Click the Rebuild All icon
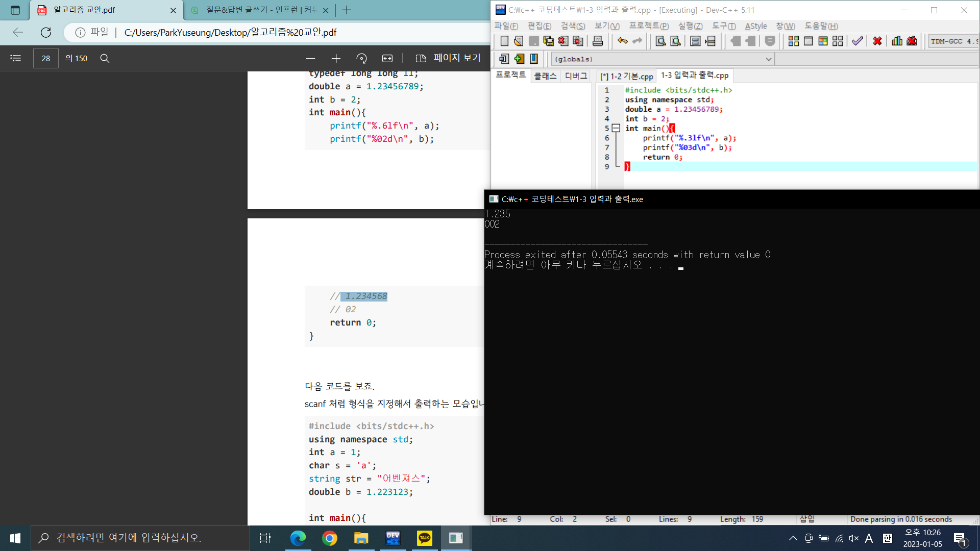Screen dimensions: 980x551 838,41
